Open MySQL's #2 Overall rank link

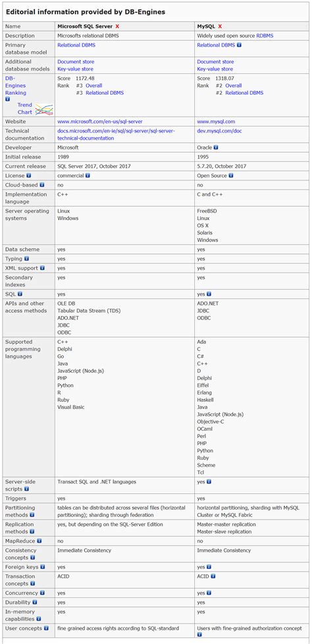coord(233,86)
